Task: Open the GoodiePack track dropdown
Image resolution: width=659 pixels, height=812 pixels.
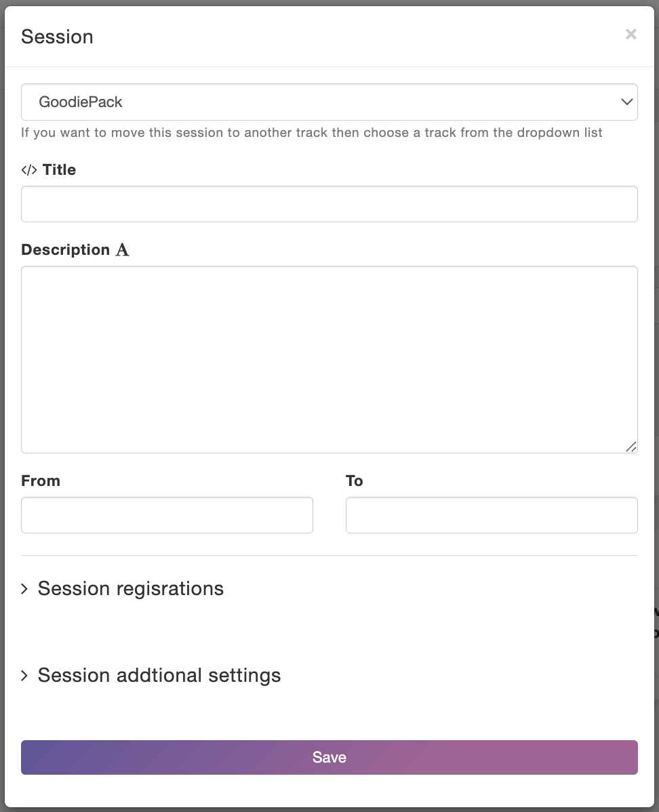Action: 329,102
